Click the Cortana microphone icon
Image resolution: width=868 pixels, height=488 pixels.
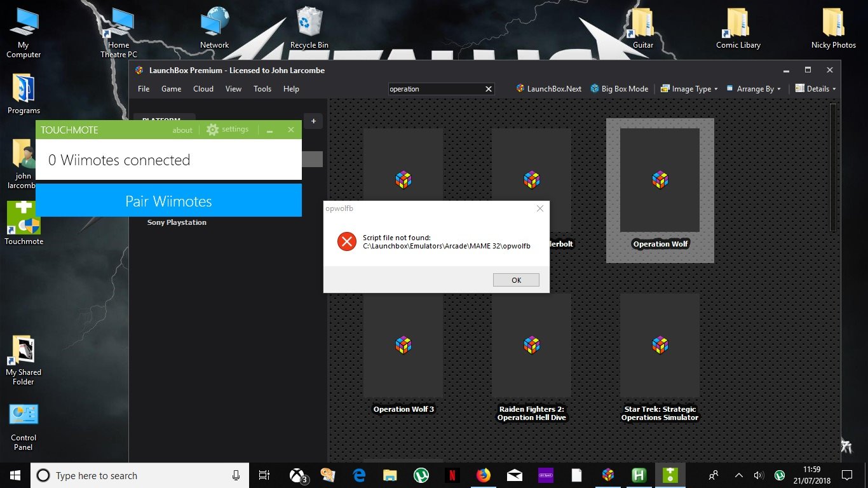pyautogui.click(x=236, y=475)
